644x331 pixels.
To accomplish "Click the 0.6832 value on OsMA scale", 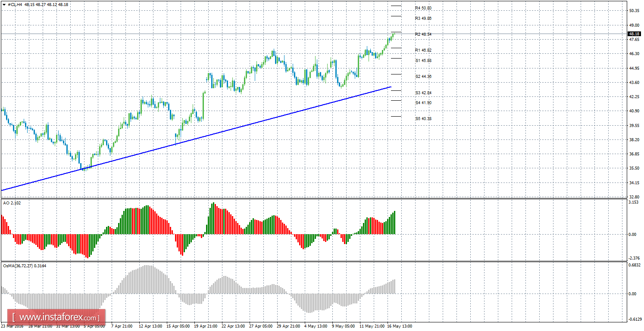I will pyautogui.click(x=634, y=265).
